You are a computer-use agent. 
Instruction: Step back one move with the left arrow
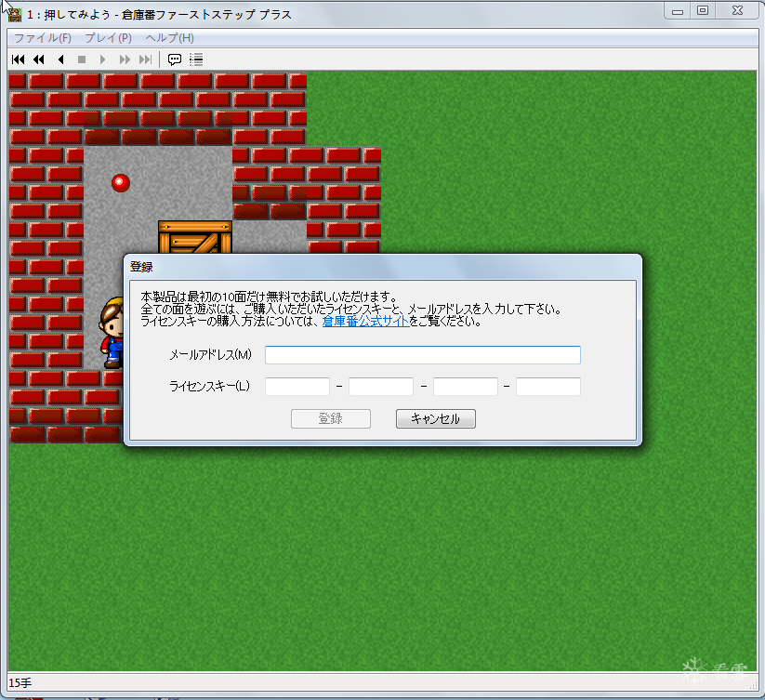(x=61, y=59)
